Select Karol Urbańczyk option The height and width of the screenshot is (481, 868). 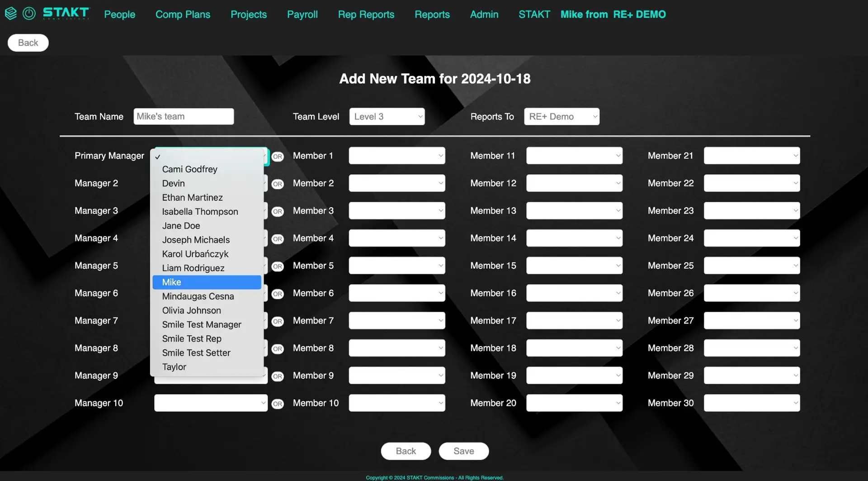tap(207, 254)
